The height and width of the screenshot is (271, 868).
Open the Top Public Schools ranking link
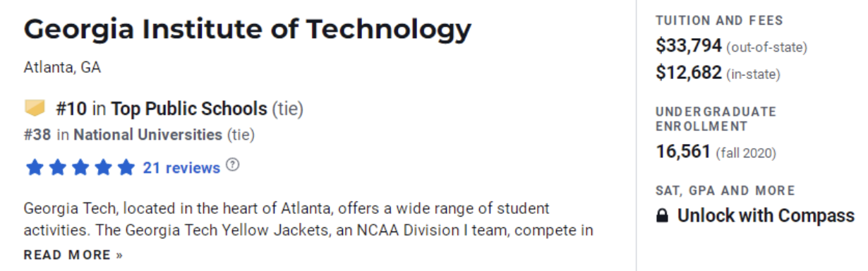(x=189, y=109)
